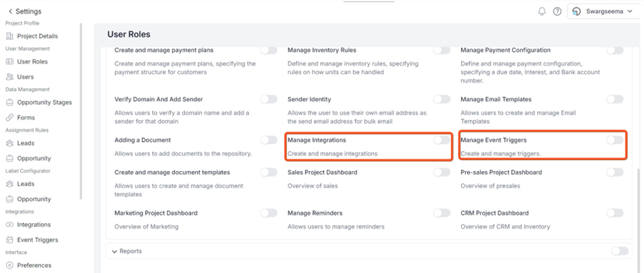Screen dimensions: 644x273
Task: Click the Opportunity icon under Label Configurator
Action: pyautogui.click(x=10, y=199)
